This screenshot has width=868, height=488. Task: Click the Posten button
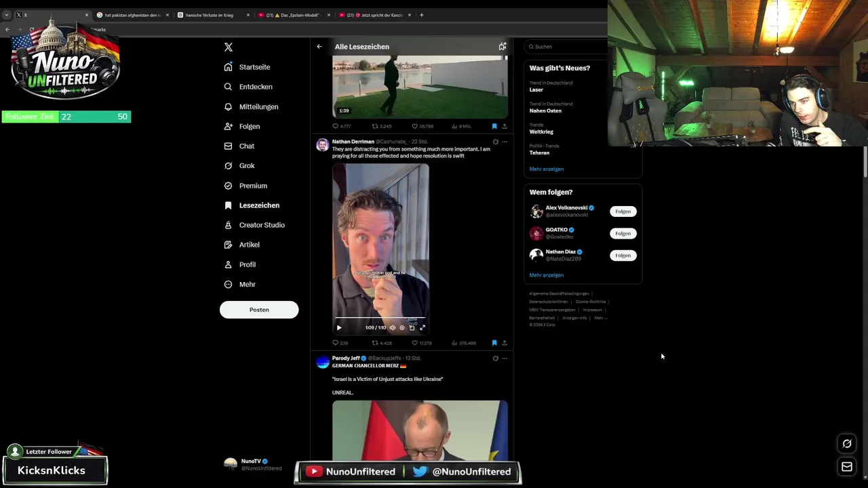259,310
